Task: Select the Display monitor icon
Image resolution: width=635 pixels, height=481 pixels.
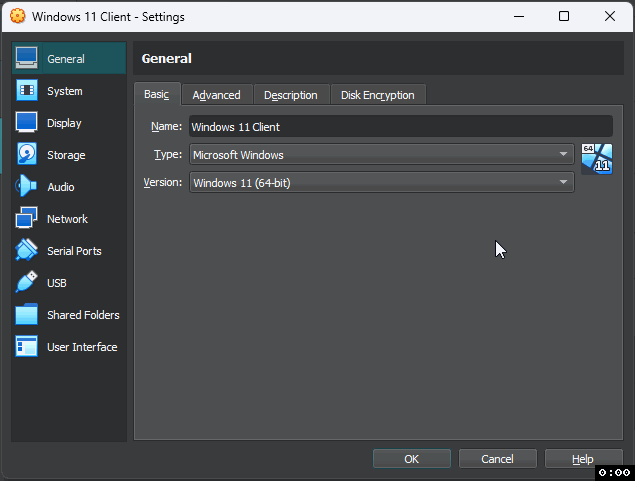Action: (27, 122)
